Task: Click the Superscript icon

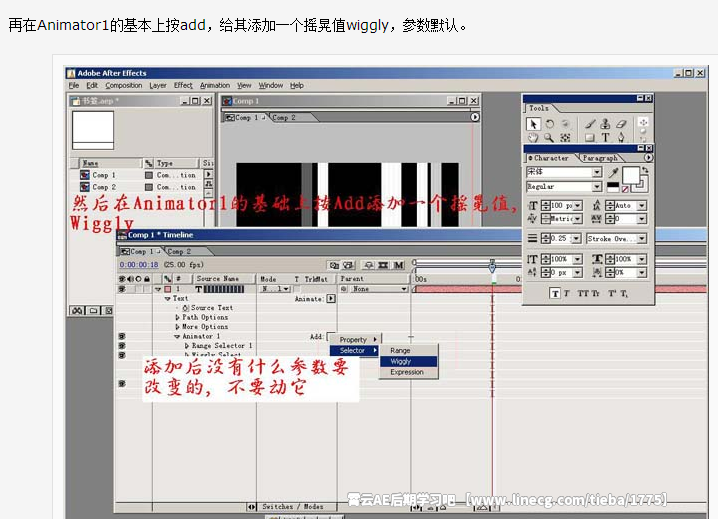Action: point(612,294)
